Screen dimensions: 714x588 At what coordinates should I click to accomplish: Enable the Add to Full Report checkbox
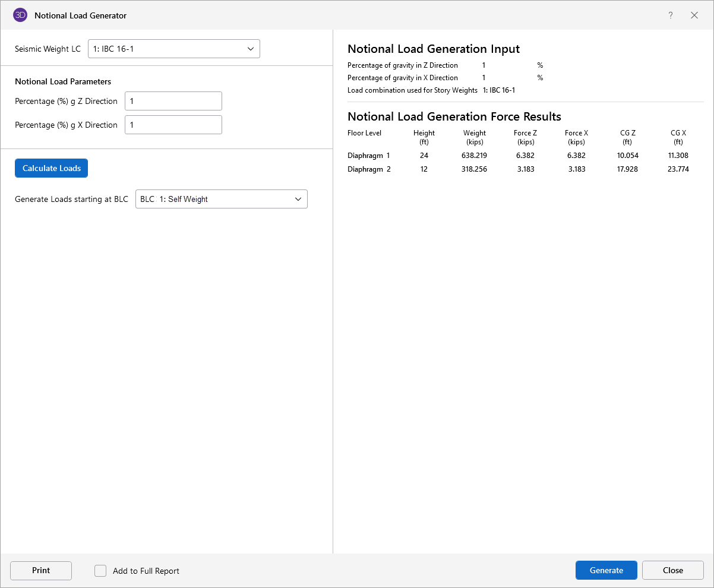click(101, 571)
